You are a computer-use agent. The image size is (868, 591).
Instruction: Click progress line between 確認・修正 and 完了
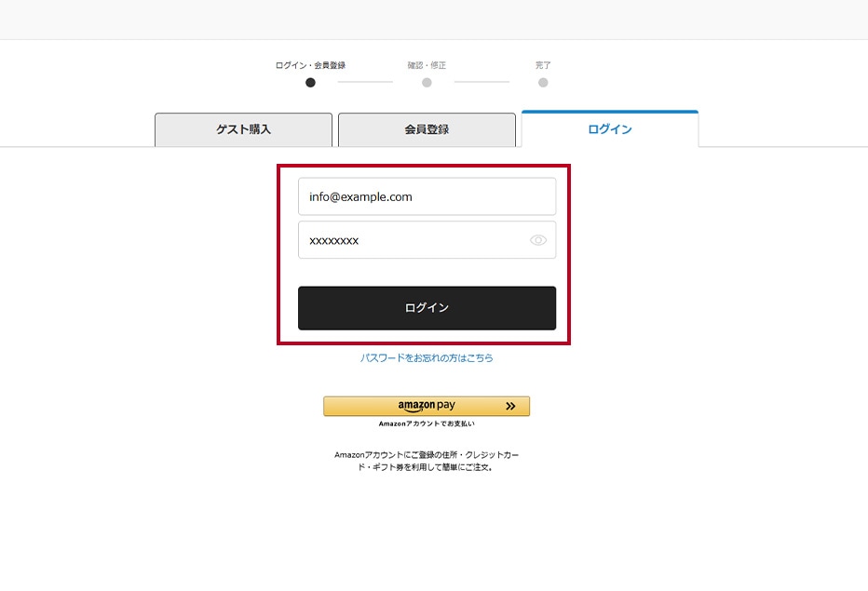482,83
